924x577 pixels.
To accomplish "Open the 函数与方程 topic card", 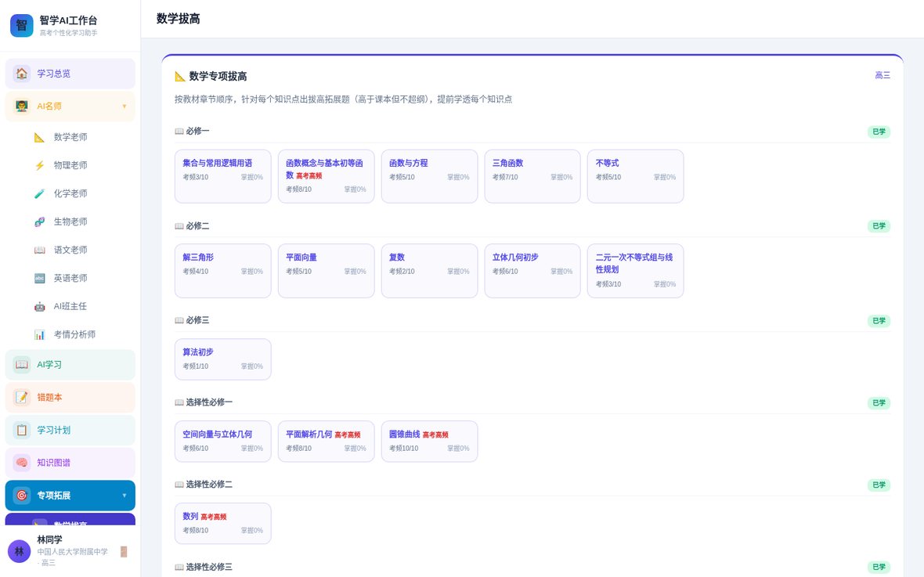I will (x=429, y=176).
